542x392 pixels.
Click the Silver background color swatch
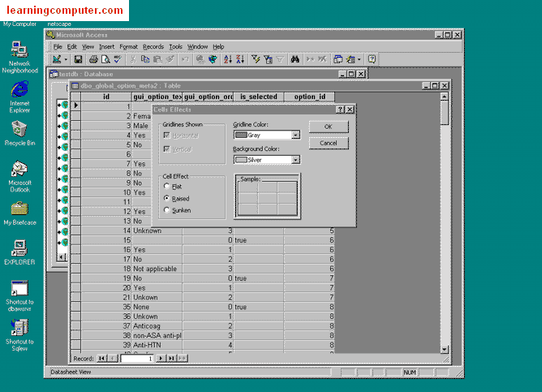241,160
